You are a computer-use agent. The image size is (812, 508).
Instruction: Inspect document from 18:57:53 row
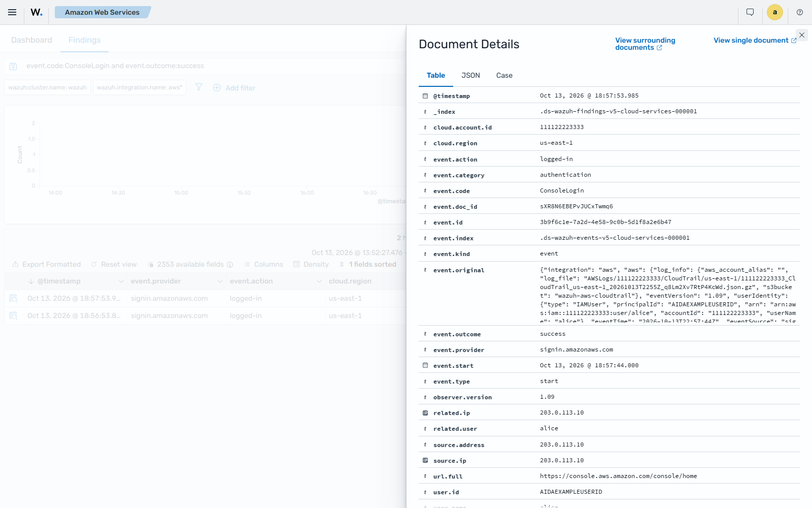(14, 299)
